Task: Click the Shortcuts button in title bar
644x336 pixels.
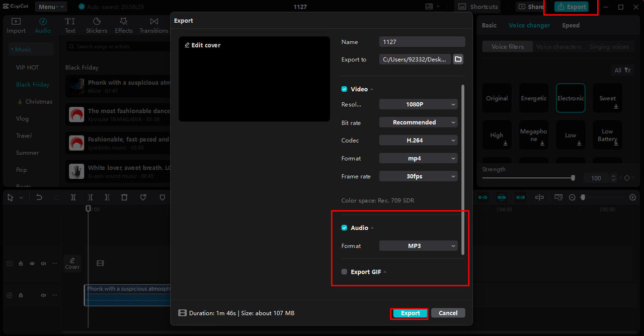Action: (478, 7)
